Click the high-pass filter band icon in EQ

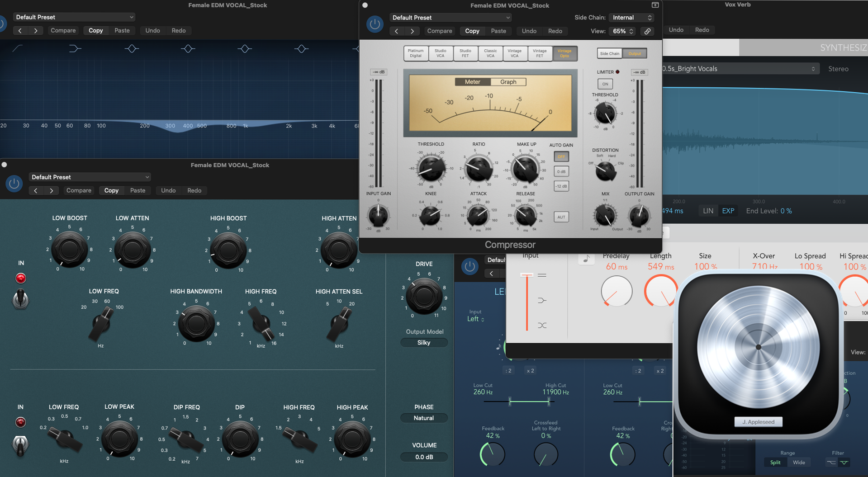pyautogui.click(x=18, y=48)
